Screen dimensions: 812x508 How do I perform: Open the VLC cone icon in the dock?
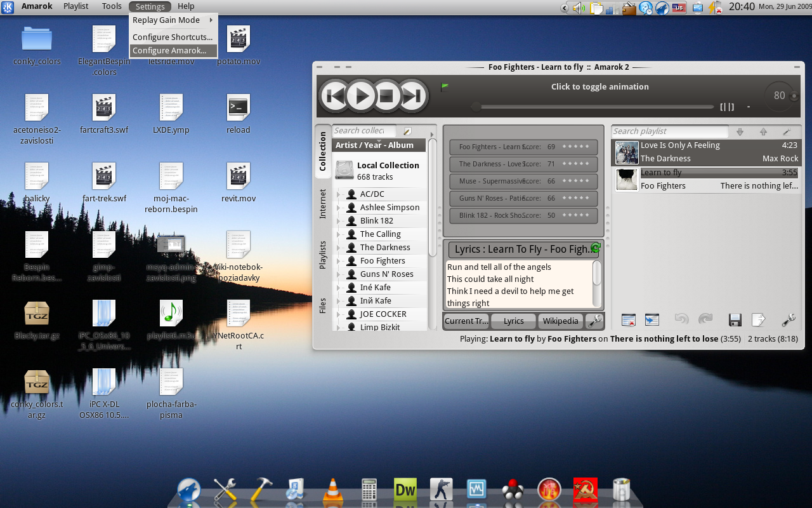pyautogui.click(x=332, y=491)
